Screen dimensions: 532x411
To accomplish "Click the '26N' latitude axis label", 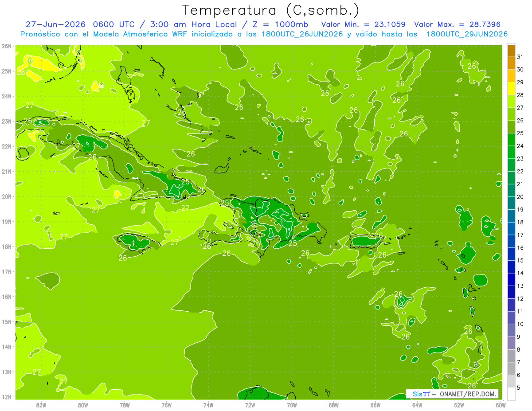I will coord(7,46).
